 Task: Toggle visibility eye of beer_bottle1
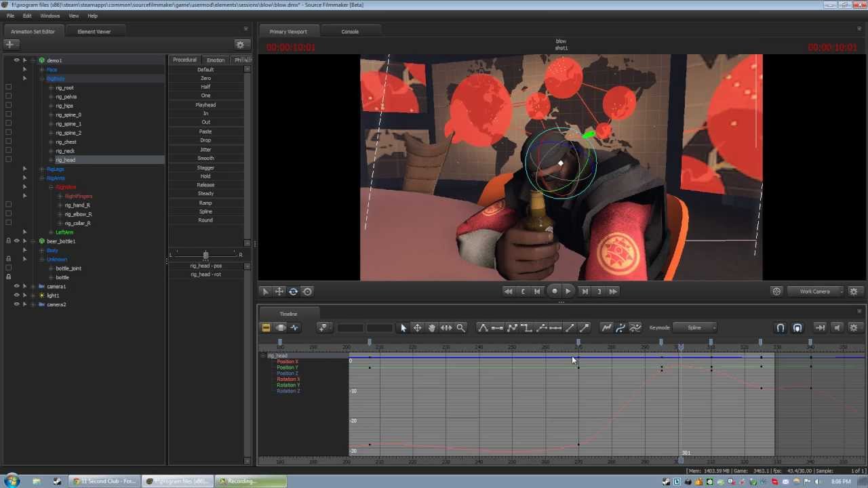[x=17, y=241]
